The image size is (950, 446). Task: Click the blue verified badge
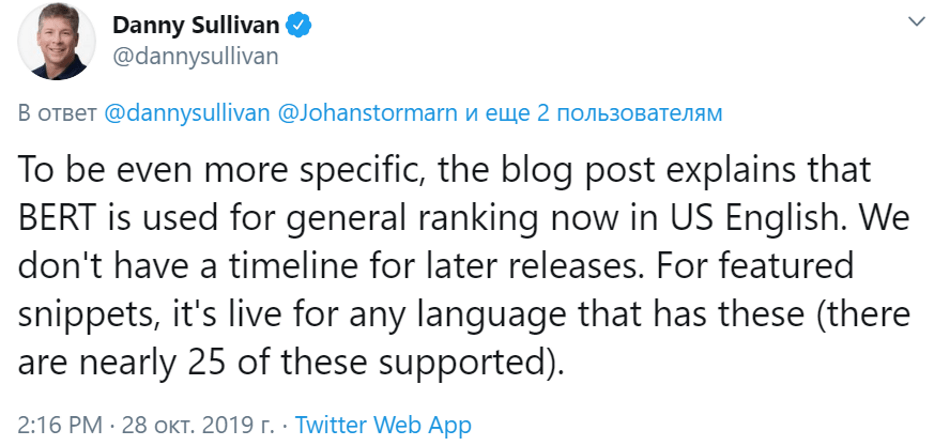click(297, 22)
